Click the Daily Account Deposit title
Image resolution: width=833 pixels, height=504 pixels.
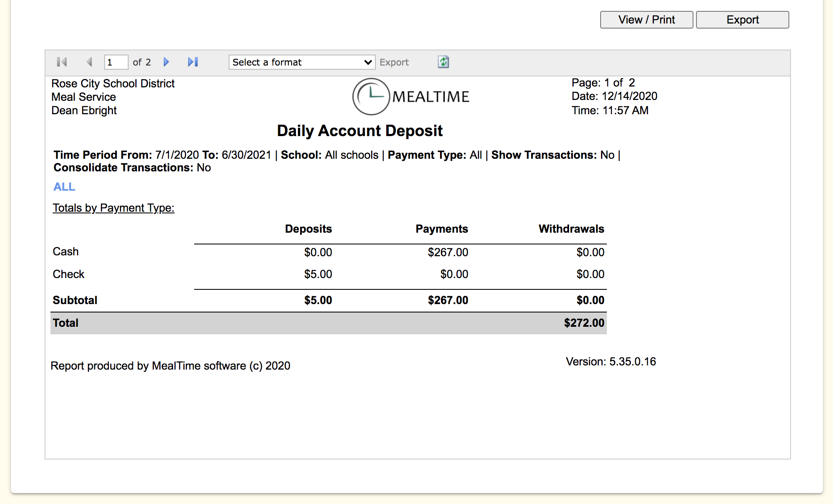360,131
